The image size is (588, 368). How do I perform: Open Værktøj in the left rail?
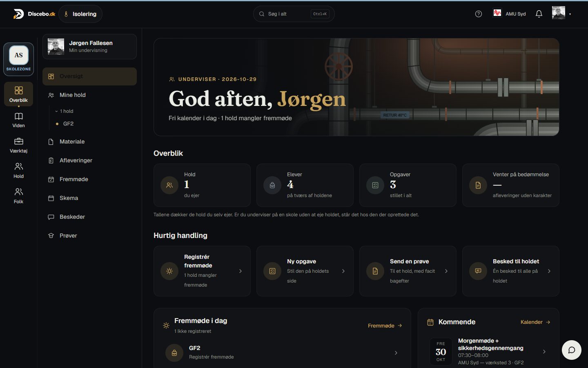pos(18,146)
